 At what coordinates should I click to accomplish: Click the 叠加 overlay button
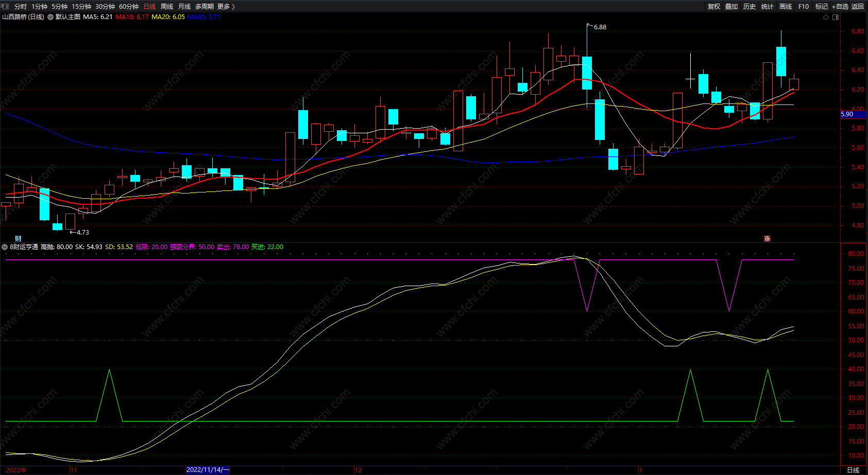click(731, 7)
